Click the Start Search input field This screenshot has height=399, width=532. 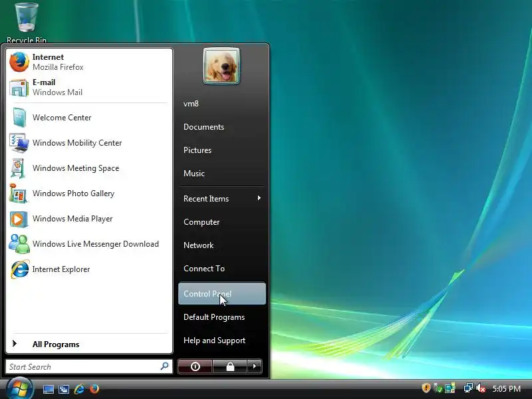pyautogui.click(x=89, y=366)
